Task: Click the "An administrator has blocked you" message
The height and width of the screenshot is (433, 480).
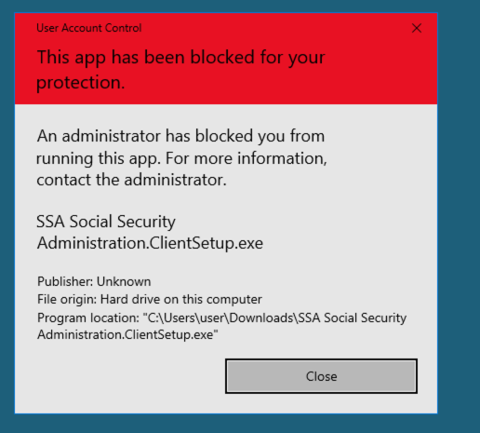Action: coord(181,136)
